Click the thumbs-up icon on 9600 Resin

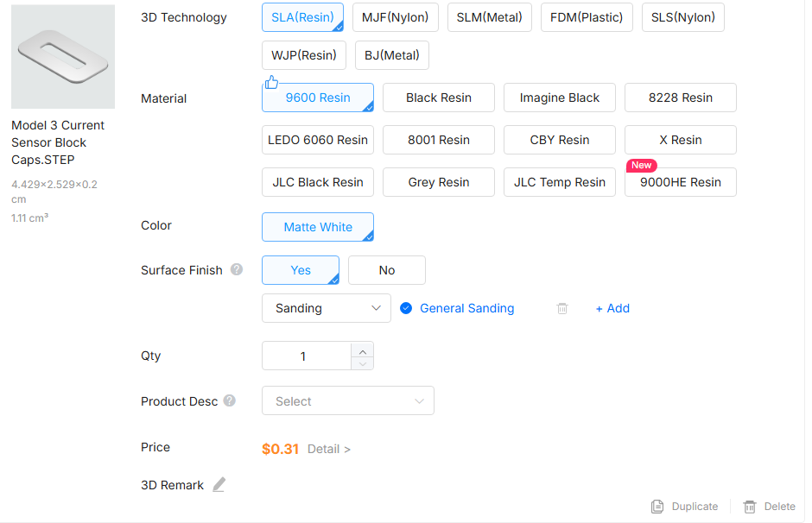pos(271,83)
